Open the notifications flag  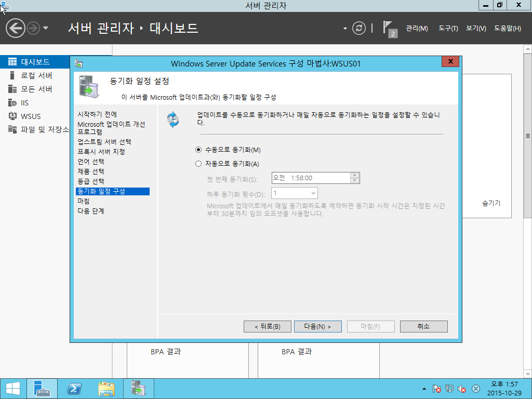coord(390,29)
